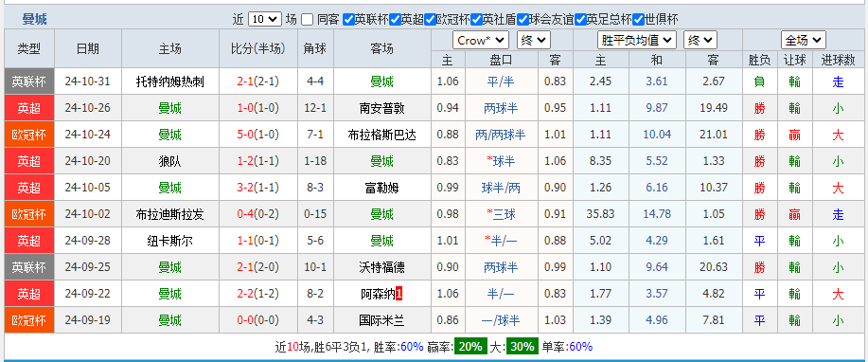
Task: Click away odds 20.63
Action: [714, 267]
